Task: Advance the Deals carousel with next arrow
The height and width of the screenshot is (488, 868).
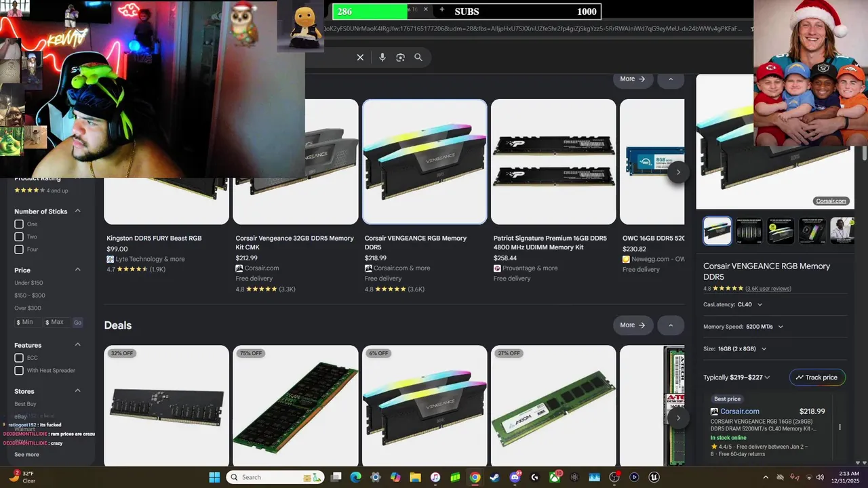Action: point(678,418)
